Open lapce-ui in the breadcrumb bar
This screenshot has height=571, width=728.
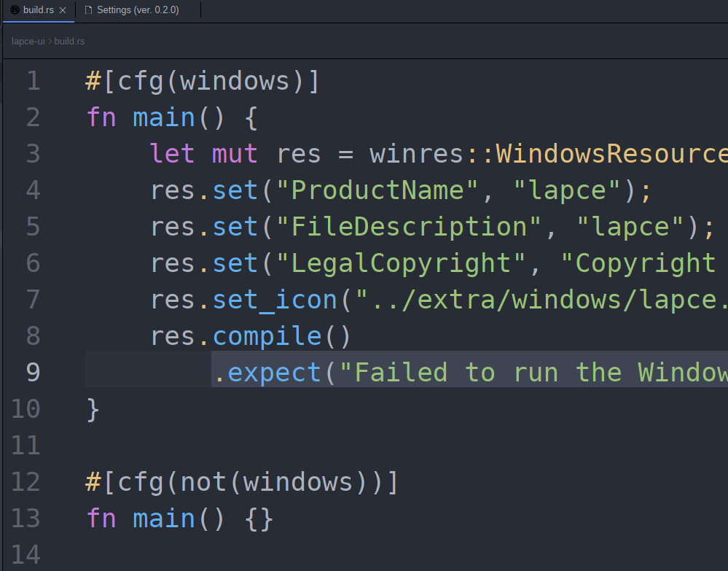(28, 41)
